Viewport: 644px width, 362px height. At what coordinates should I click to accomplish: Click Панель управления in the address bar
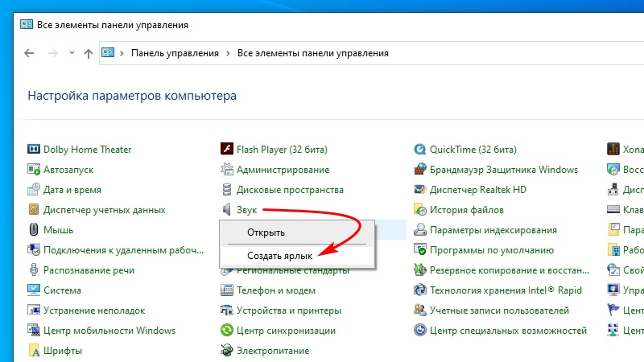[175, 53]
